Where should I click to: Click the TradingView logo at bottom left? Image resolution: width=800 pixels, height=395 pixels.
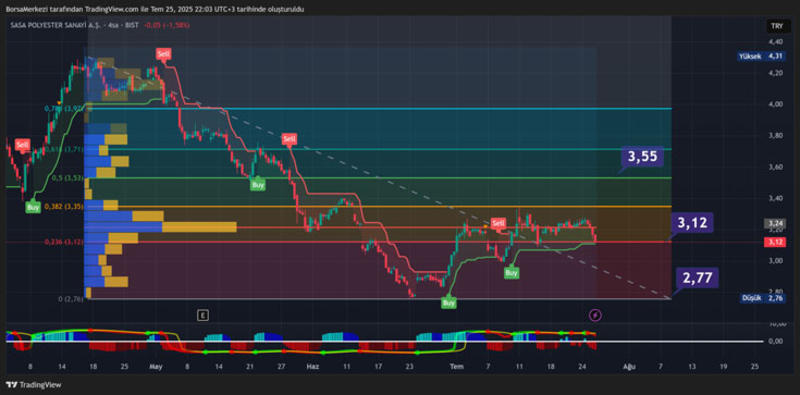click(33, 385)
